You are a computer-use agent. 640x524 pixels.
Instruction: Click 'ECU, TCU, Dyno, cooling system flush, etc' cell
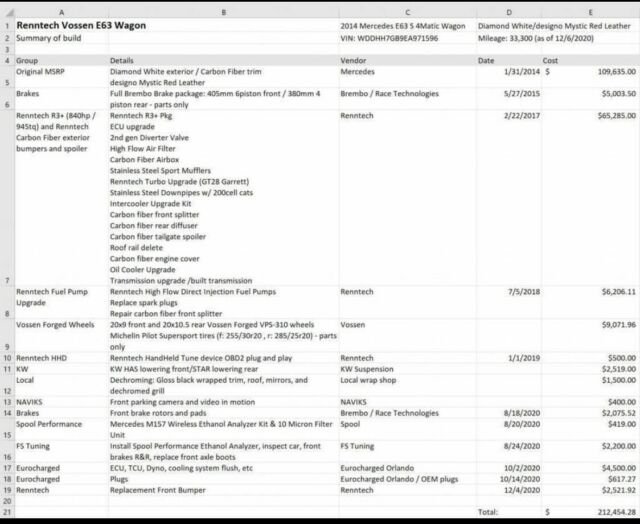click(x=224, y=468)
